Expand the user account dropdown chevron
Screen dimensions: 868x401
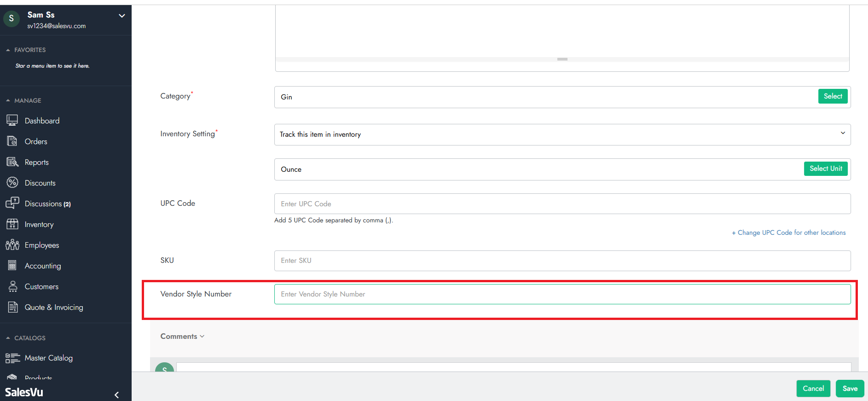(122, 16)
